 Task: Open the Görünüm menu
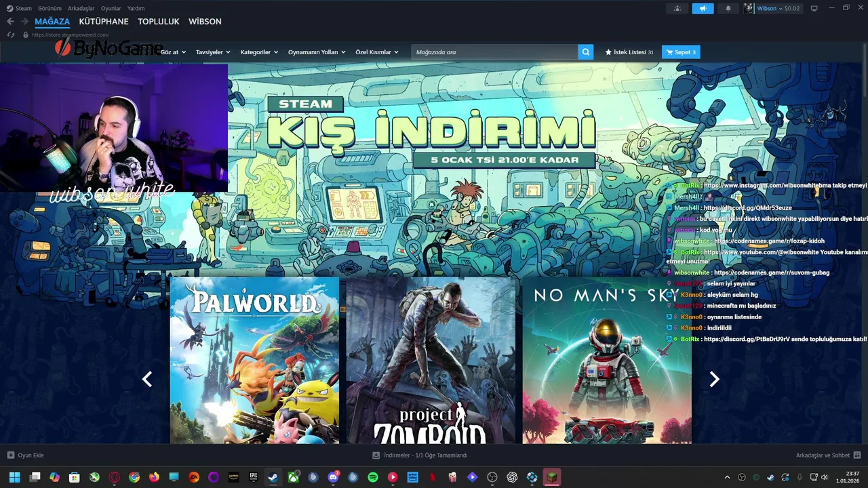click(x=50, y=8)
